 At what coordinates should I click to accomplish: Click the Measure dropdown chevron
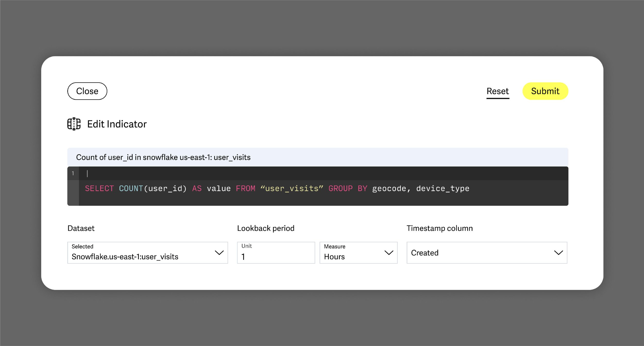(389, 253)
